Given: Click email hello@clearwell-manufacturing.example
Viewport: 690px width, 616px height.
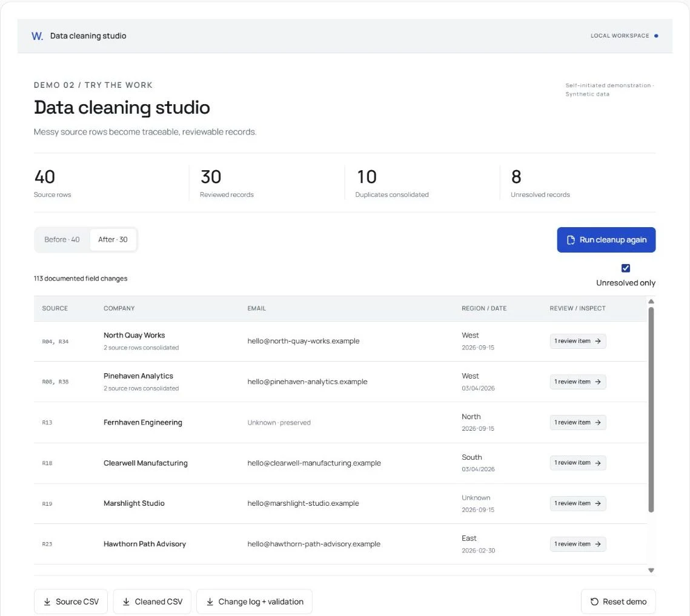Looking at the screenshot, I should pos(314,463).
